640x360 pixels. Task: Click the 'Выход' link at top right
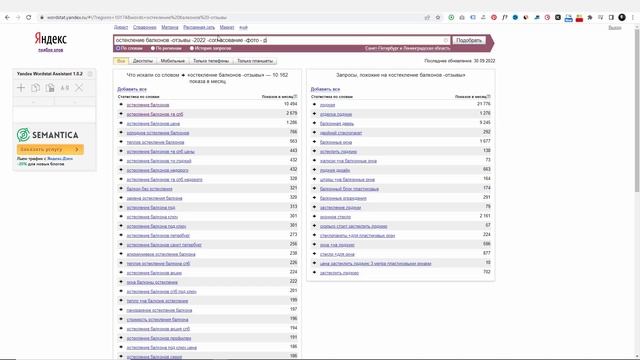(615, 28)
